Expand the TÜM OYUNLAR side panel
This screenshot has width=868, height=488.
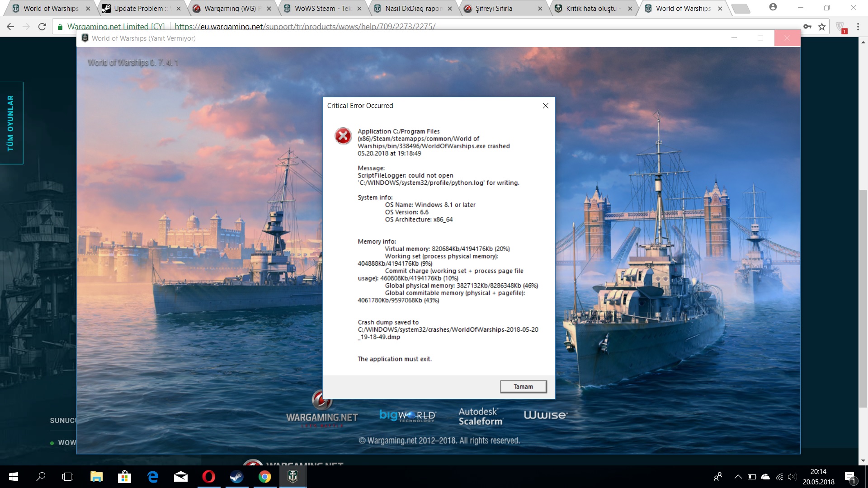pyautogui.click(x=11, y=123)
